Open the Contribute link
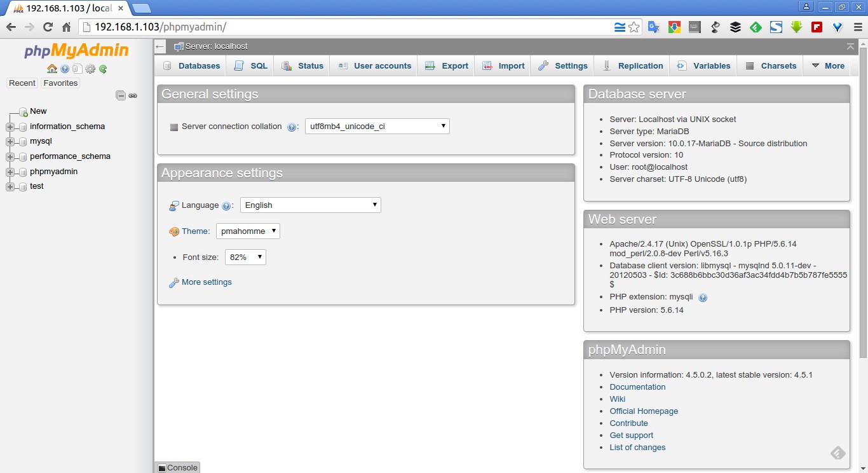 click(628, 423)
